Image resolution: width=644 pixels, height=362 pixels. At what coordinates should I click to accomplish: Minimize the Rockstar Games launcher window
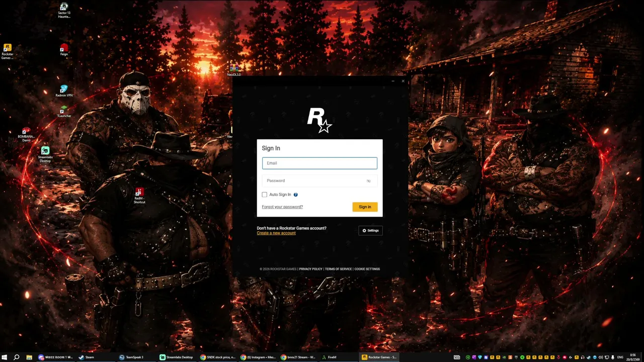pos(393,81)
